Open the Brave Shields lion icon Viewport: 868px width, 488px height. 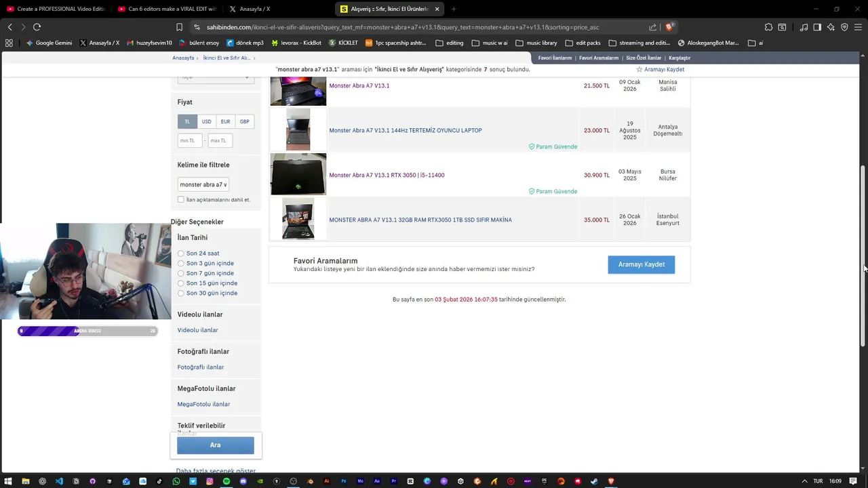coord(669,27)
